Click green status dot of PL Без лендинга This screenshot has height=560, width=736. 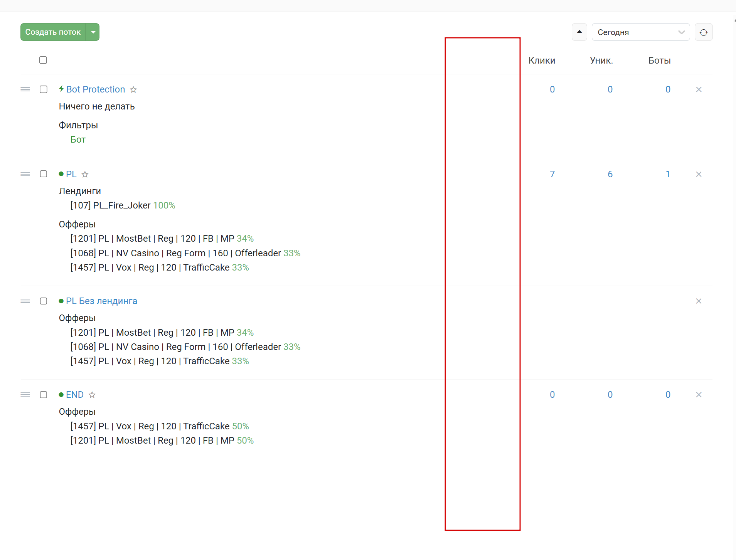61,301
